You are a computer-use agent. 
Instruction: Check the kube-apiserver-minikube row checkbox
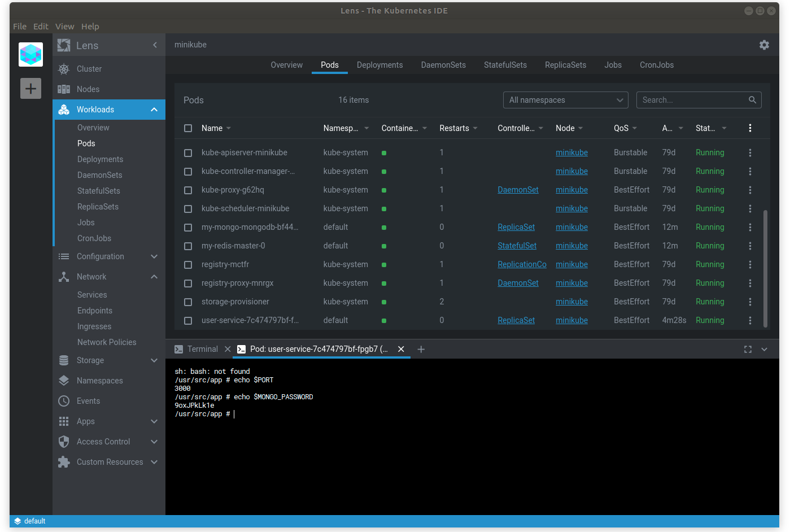coord(188,152)
